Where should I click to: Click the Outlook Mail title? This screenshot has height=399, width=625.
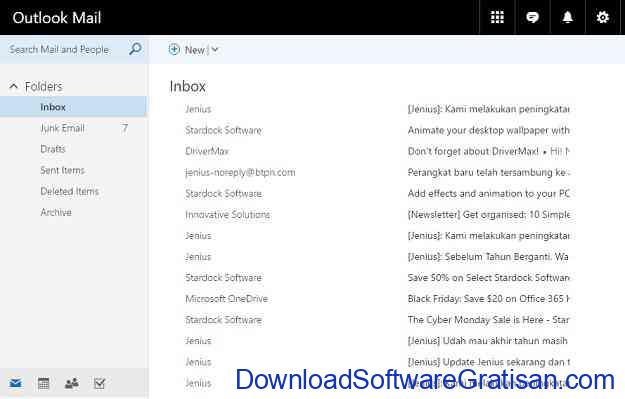point(57,18)
